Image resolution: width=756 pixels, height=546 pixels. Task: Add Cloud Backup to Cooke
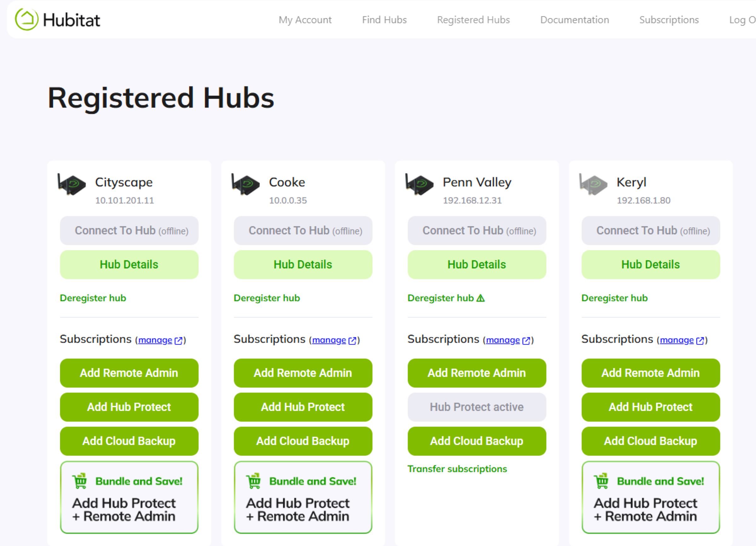[303, 441]
